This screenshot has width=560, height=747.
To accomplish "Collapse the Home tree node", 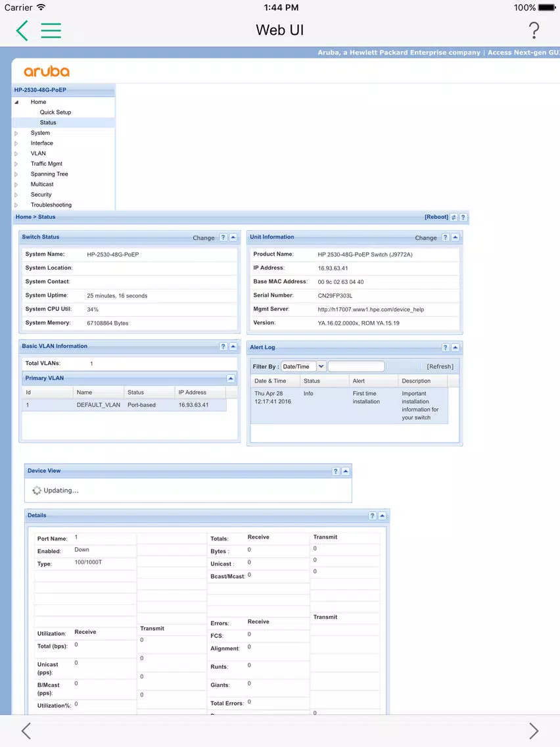I will point(16,102).
